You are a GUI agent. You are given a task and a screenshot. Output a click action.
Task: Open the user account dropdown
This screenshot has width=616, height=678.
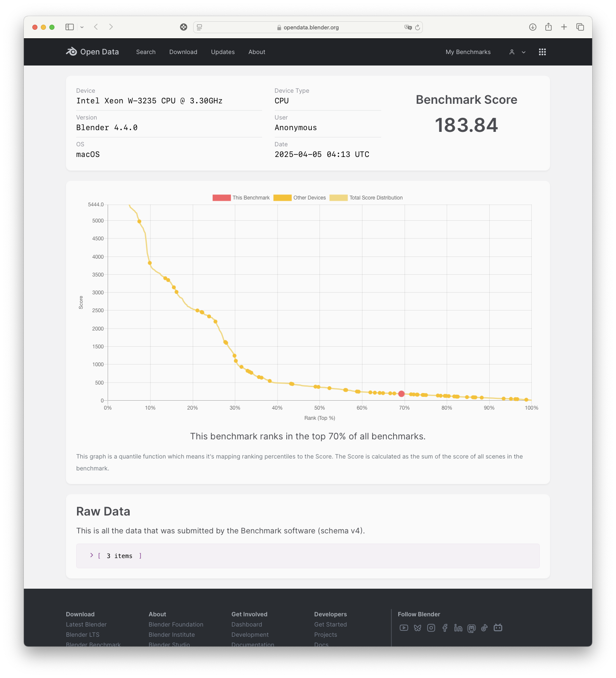click(x=517, y=52)
